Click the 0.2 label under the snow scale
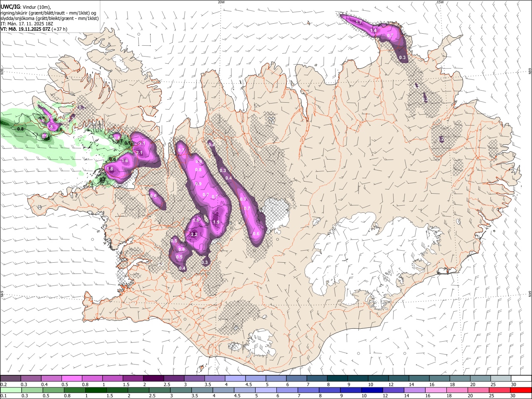Image resolution: width=532 pixels, height=399 pixels. [x=4, y=384]
